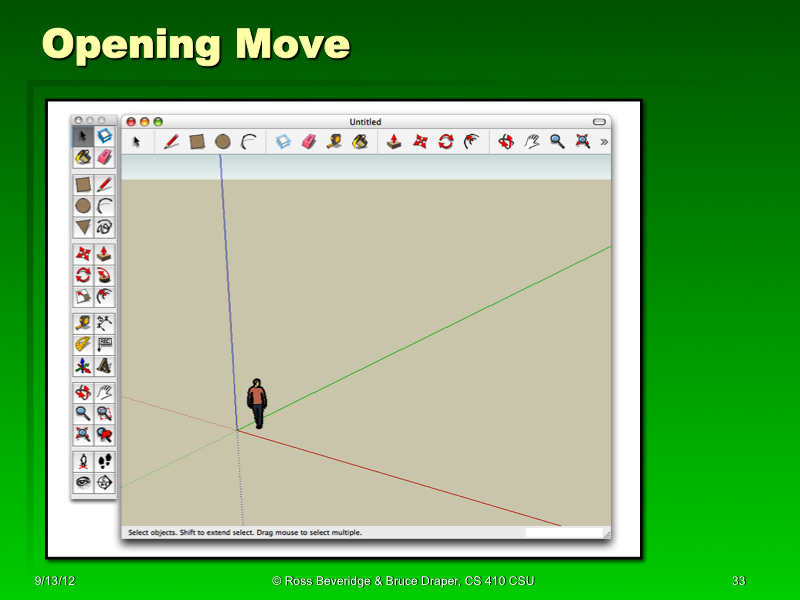The height and width of the screenshot is (600, 800).
Task: Select the Push/Pull tool
Action: click(393, 141)
